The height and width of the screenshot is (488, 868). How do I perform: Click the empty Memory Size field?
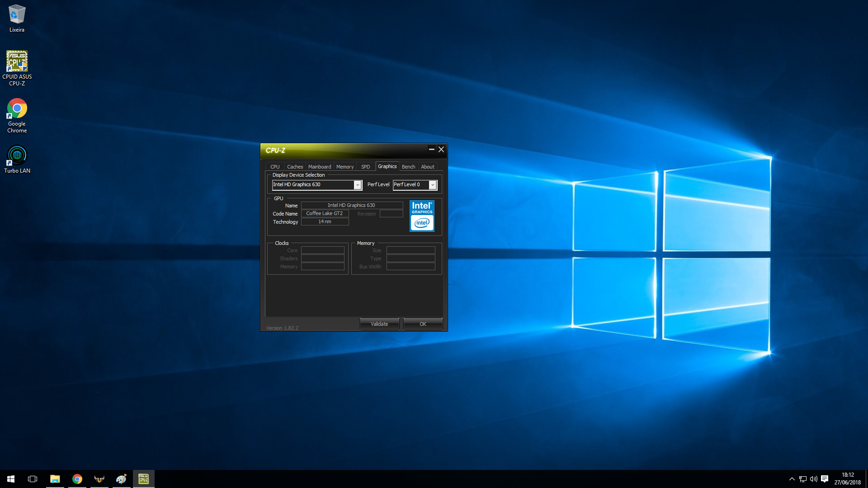click(x=410, y=250)
